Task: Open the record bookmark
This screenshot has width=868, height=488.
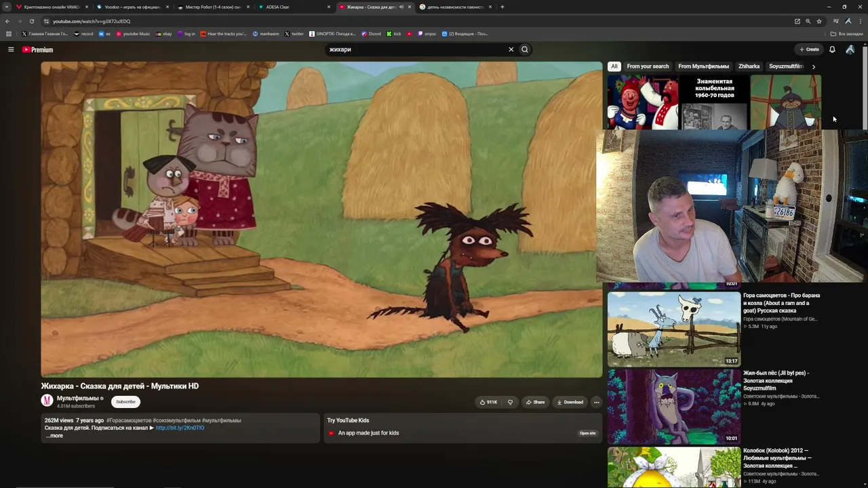Action: (x=83, y=34)
